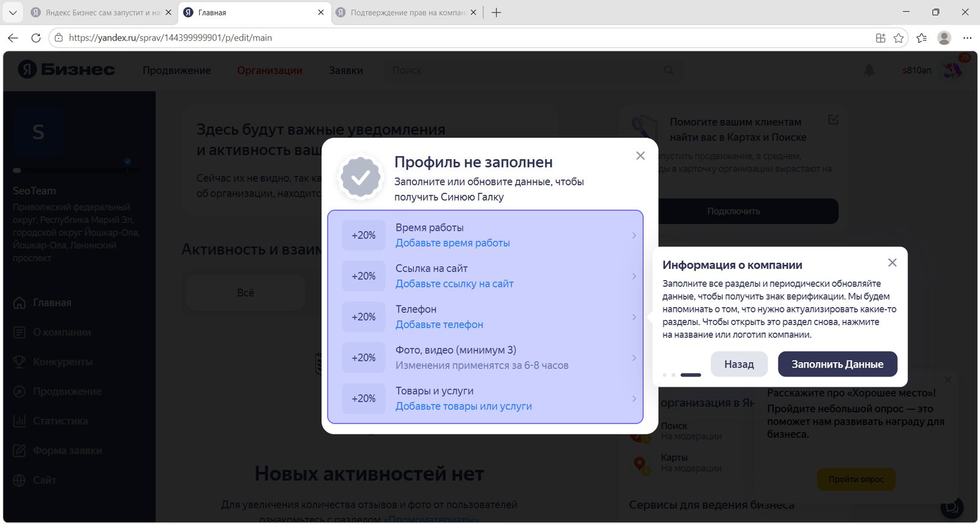Open the s810an account avatar
The image size is (980, 524).
(952, 70)
